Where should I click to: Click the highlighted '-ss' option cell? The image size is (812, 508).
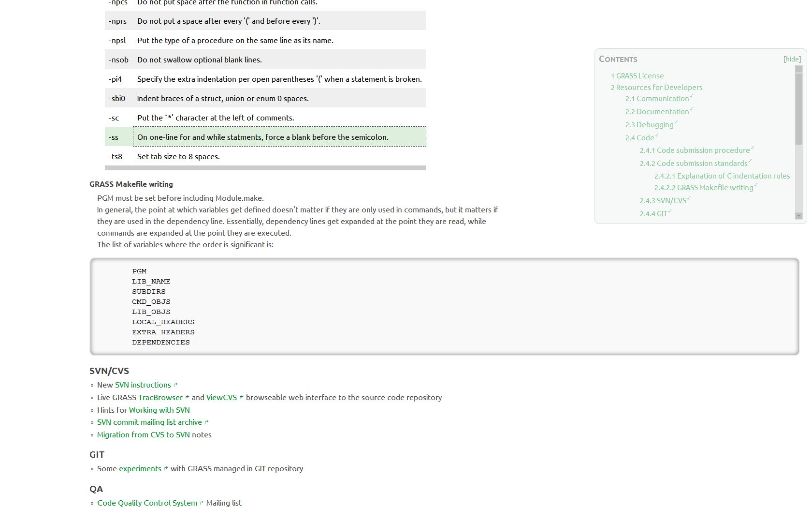coord(118,137)
